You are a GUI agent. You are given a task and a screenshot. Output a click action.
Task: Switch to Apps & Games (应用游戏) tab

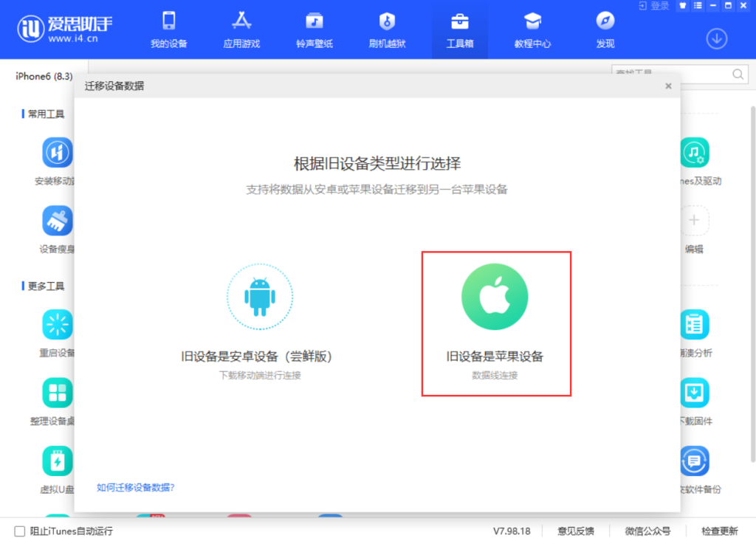[241, 30]
